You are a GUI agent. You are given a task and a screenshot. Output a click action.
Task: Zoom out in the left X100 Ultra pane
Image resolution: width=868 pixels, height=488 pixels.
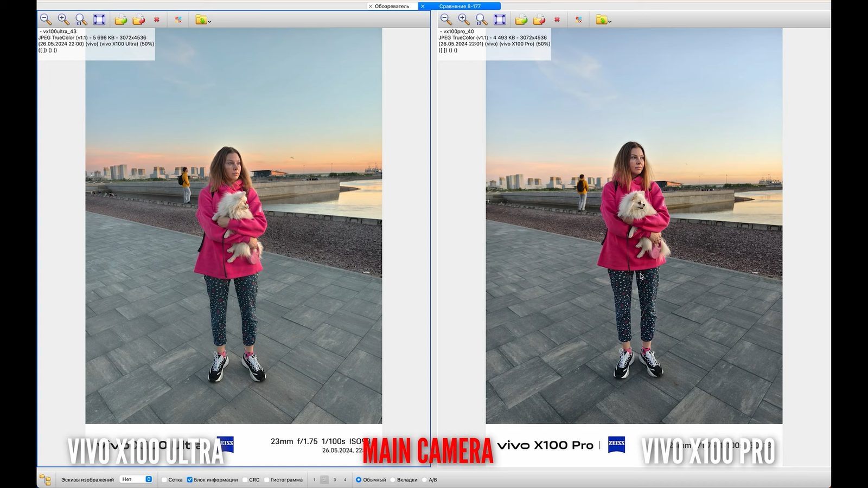pos(46,20)
